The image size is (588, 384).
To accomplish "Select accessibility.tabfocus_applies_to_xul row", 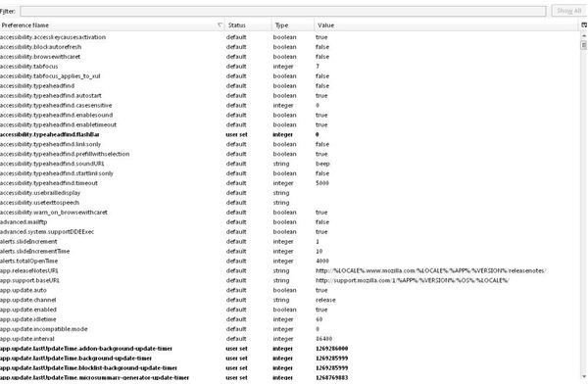I will [290, 76].
